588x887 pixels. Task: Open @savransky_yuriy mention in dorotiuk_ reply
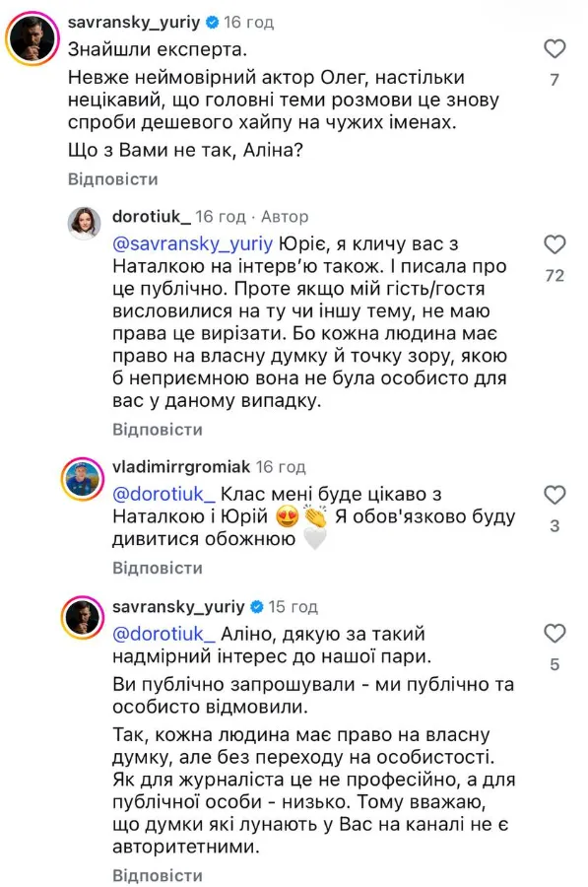click(193, 244)
